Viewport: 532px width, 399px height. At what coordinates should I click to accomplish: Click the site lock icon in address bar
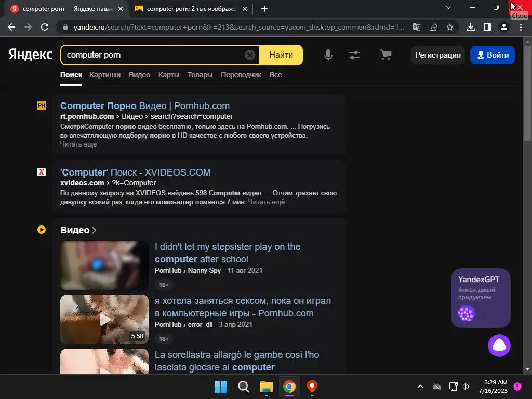click(x=65, y=27)
